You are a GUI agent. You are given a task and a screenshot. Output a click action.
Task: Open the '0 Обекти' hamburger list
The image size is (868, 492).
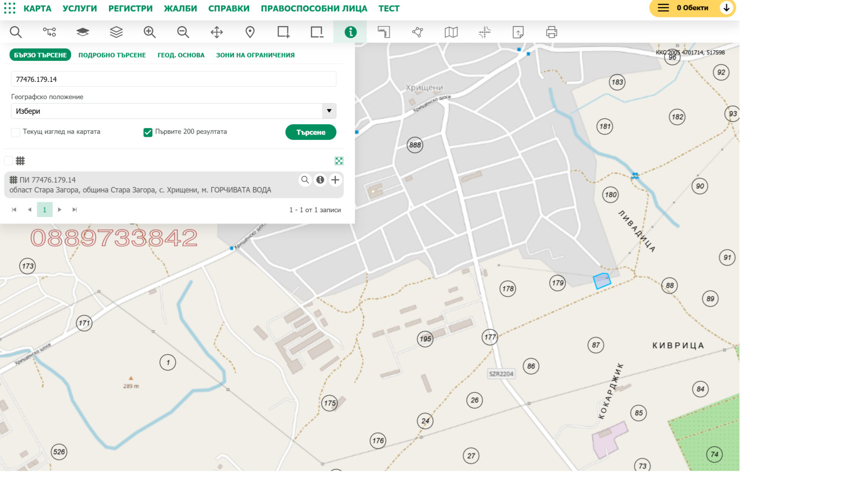(663, 8)
